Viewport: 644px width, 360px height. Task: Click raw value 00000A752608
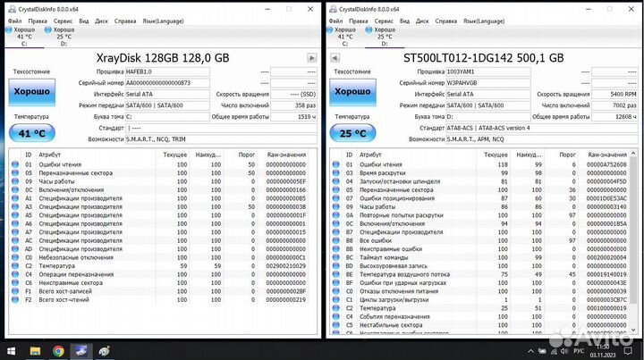coord(606,164)
